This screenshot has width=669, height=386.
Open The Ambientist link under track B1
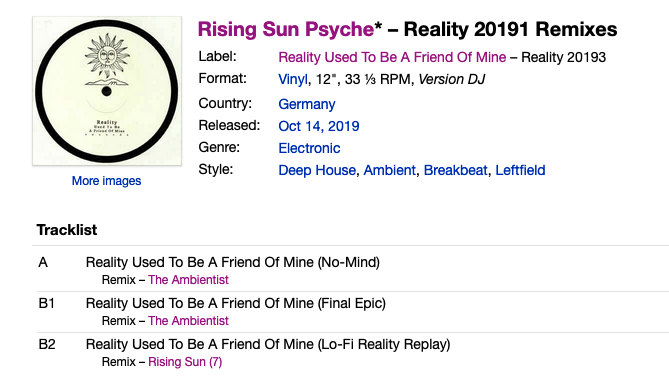tap(188, 321)
